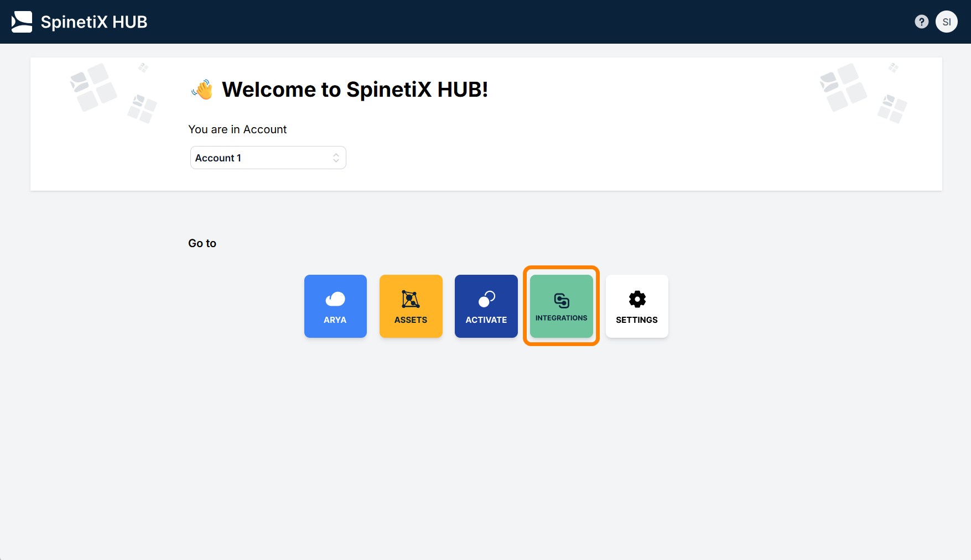Click the help question mark icon
This screenshot has width=971, height=560.
921,22
